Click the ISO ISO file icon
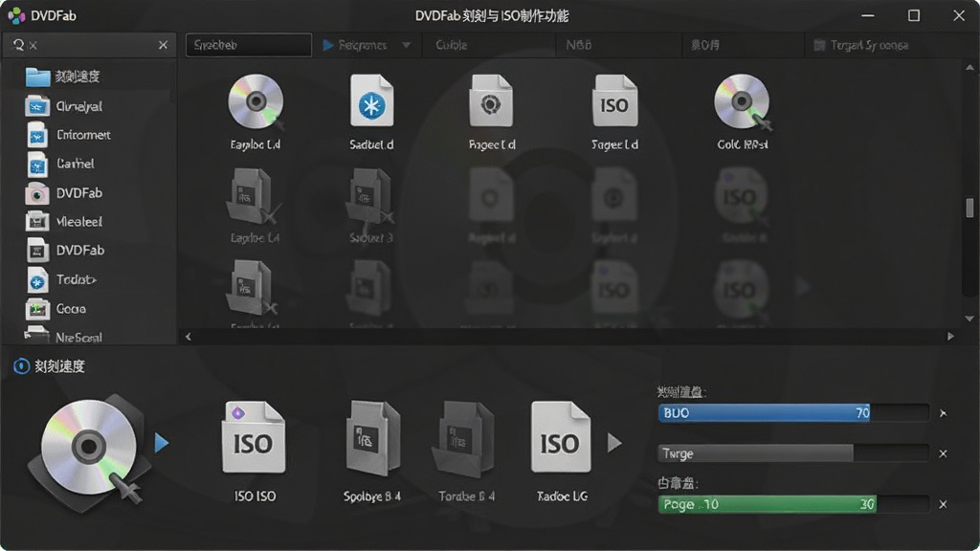980x551 pixels. click(254, 436)
